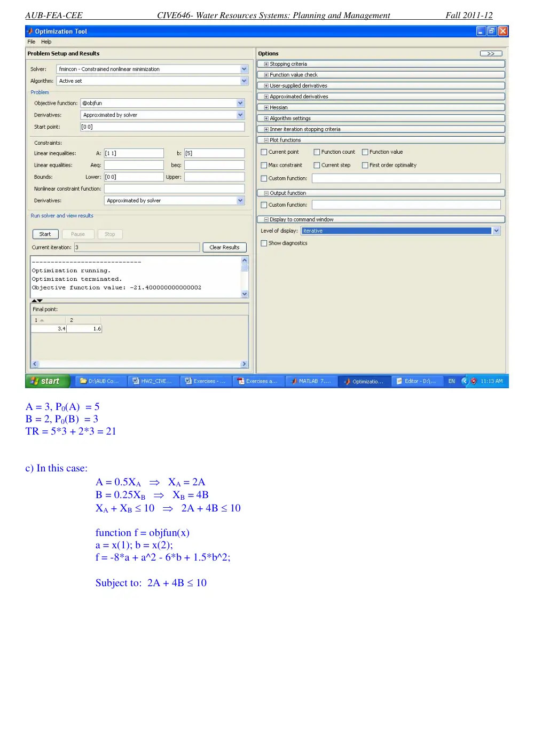Click the Nonlinear constraint function field
This screenshot has height=756, width=534.
(174, 188)
